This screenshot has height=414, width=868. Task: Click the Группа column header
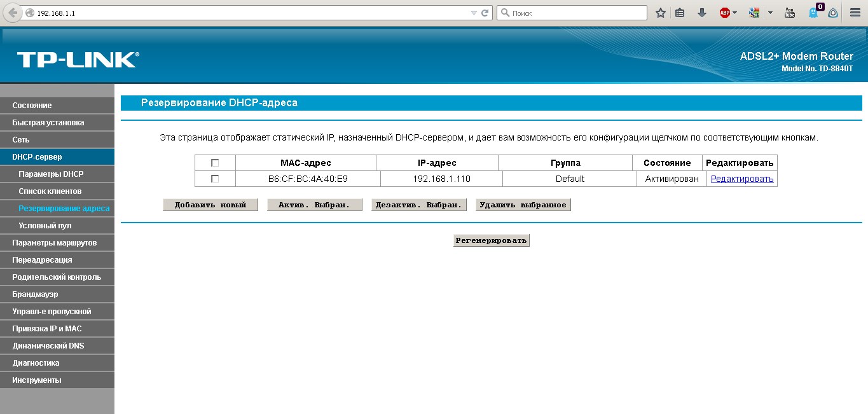point(565,163)
